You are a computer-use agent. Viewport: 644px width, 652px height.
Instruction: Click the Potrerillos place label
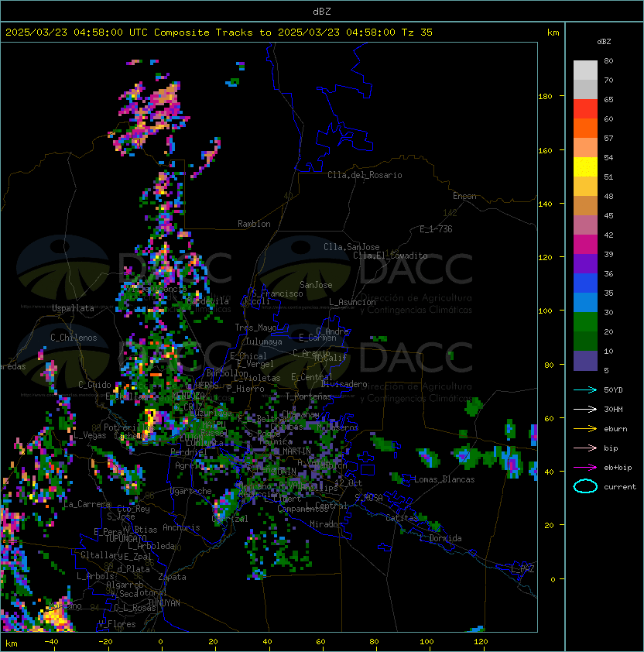(129, 427)
